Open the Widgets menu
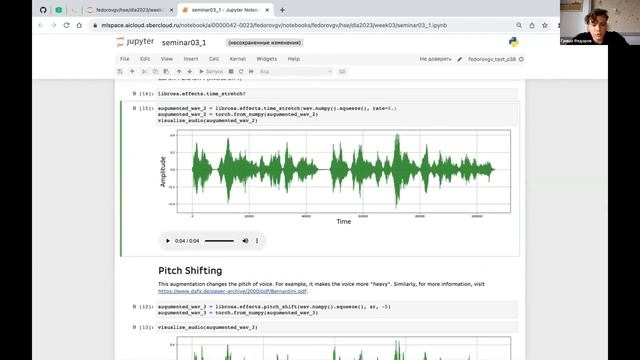The image size is (640, 360). (267, 59)
